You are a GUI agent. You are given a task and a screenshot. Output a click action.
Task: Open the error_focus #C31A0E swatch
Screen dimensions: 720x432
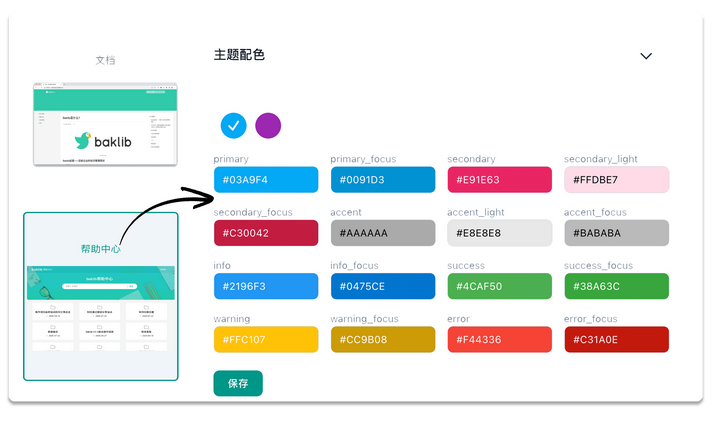point(617,339)
